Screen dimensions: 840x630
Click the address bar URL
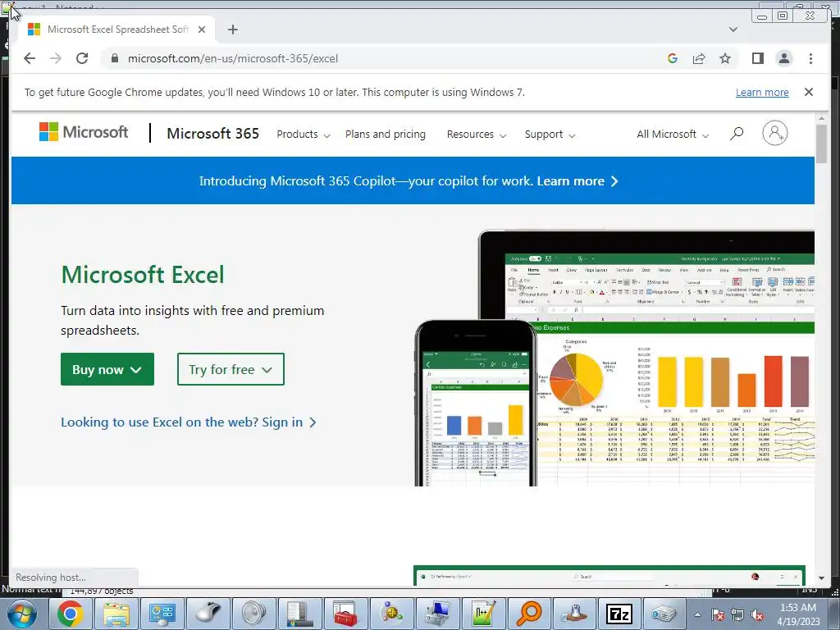coord(232,58)
